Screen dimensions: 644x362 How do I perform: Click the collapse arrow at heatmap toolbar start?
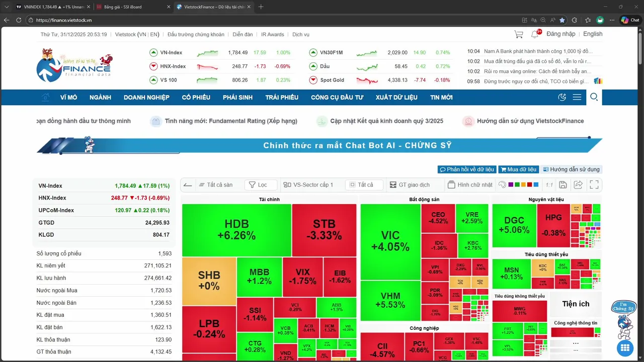click(x=188, y=185)
